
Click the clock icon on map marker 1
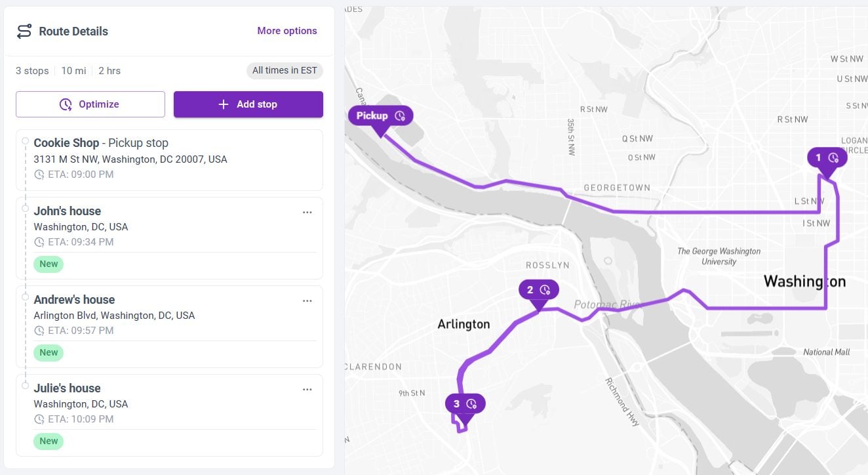833,157
